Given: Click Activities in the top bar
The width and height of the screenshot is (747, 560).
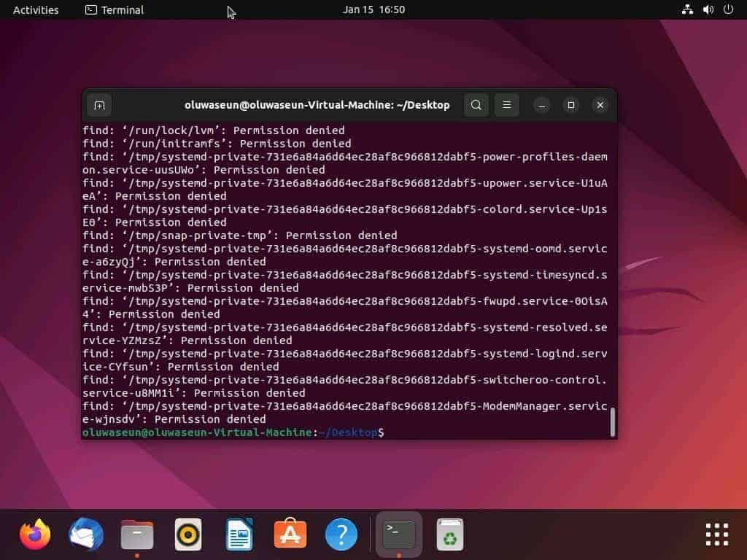Looking at the screenshot, I should [x=35, y=9].
